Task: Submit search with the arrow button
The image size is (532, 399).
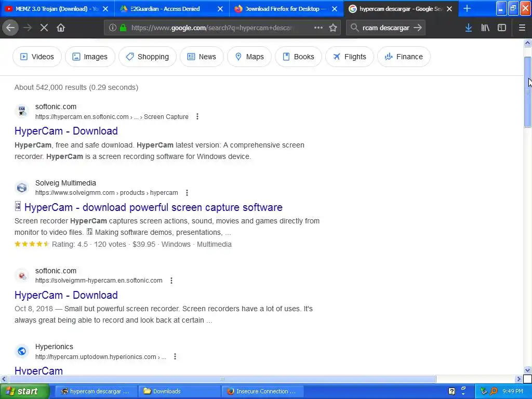Action: pos(418,28)
